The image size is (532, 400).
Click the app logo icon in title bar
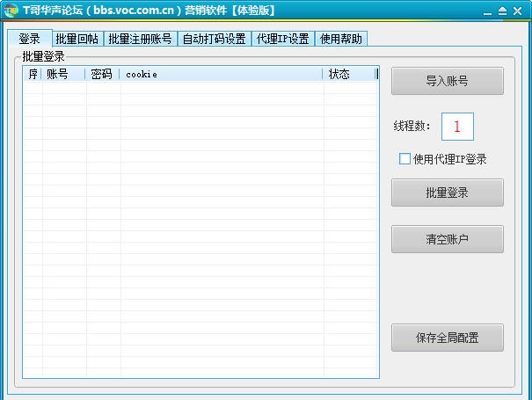pyautogui.click(x=11, y=11)
